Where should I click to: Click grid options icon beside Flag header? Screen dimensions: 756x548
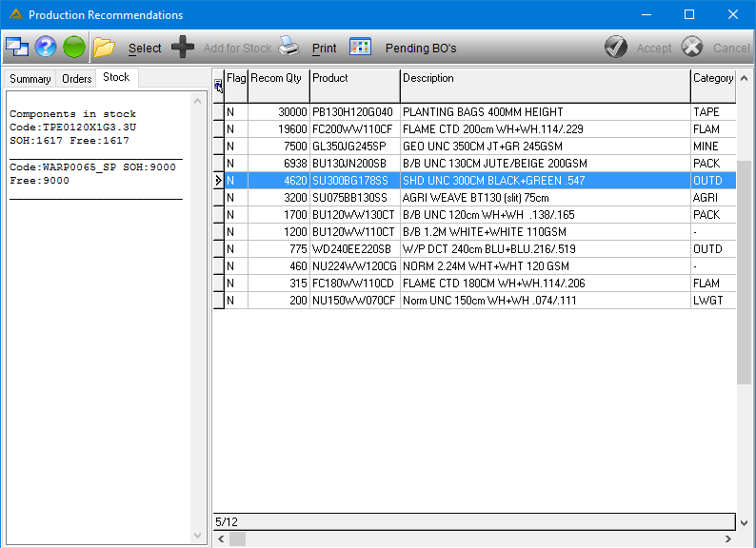click(x=218, y=87)
